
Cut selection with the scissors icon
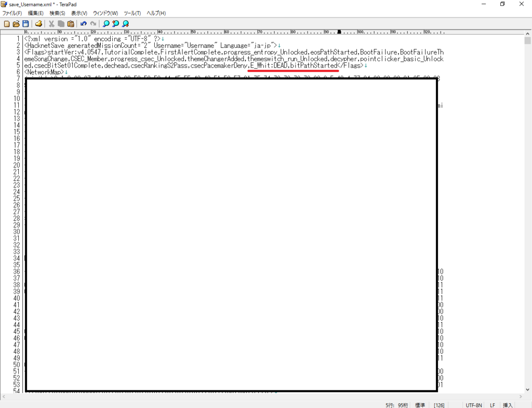point(51,24)
